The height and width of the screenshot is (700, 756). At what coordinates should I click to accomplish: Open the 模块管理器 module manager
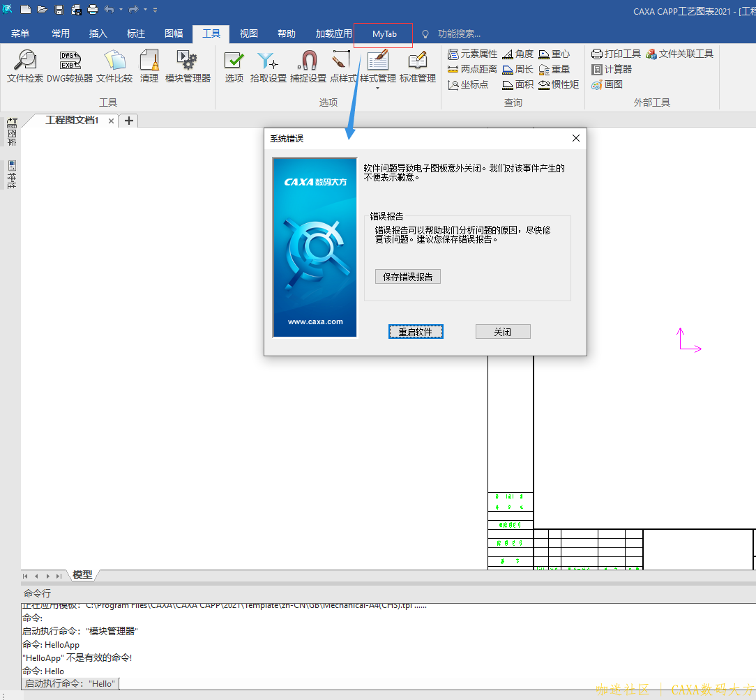(188, 66)
